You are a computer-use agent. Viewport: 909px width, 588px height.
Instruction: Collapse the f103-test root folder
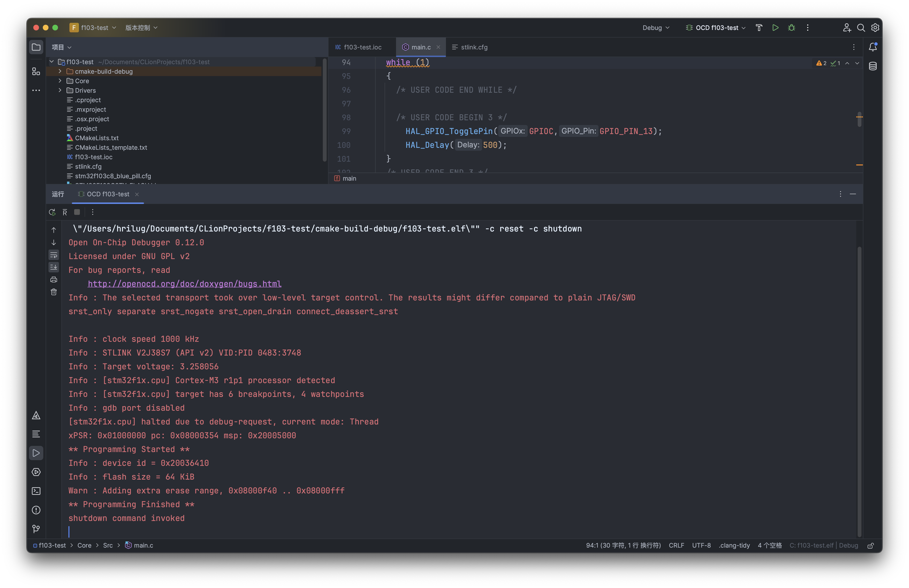52,62
